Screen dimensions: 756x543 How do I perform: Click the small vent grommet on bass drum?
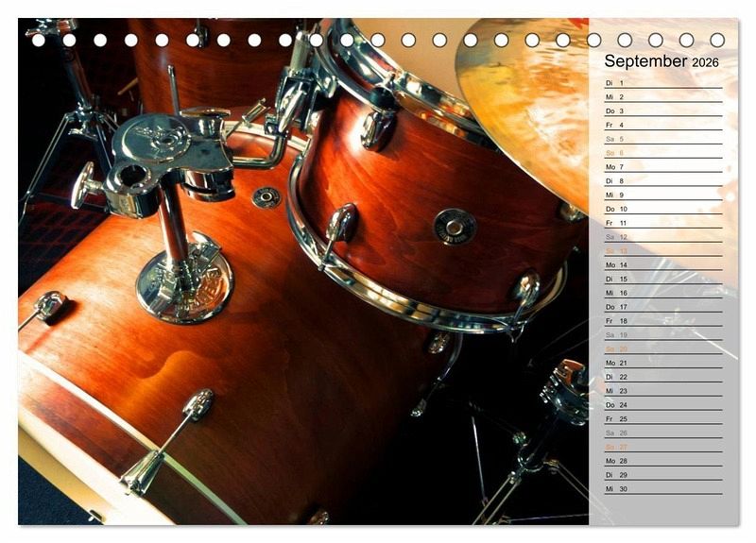coord(266,197)
